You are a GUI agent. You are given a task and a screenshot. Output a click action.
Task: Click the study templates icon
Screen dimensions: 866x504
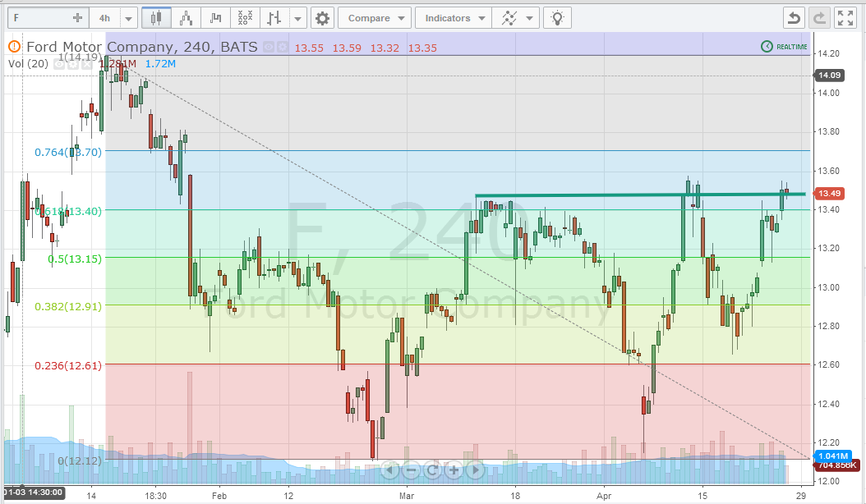pos(509,18)
